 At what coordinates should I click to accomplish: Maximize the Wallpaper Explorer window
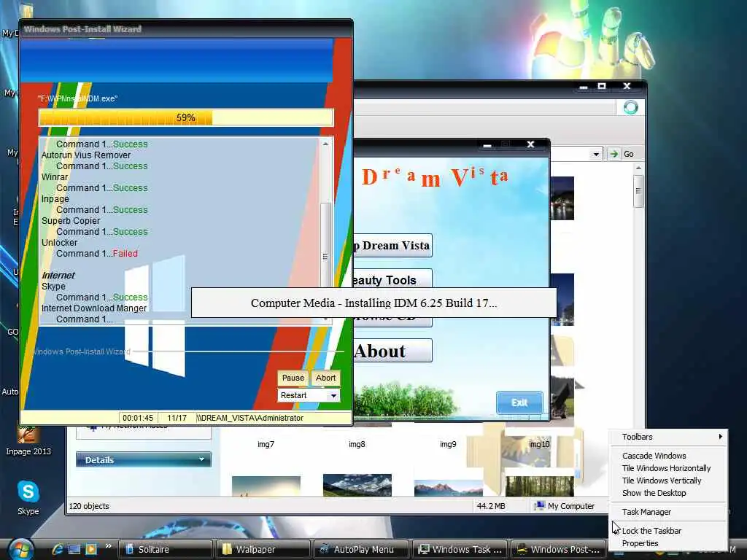click(602, 86)
